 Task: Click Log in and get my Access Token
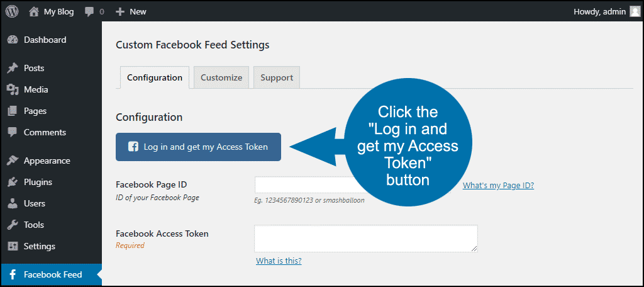click(x=198, y=147)
